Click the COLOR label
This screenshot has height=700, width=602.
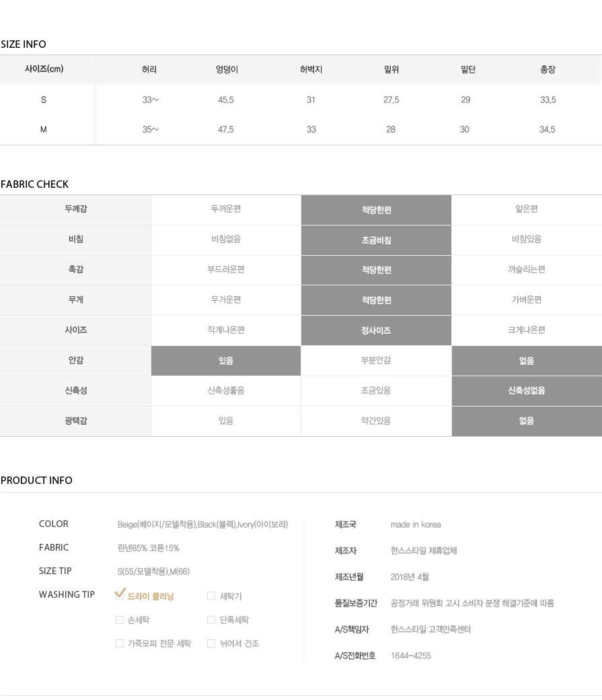[54, 524]
